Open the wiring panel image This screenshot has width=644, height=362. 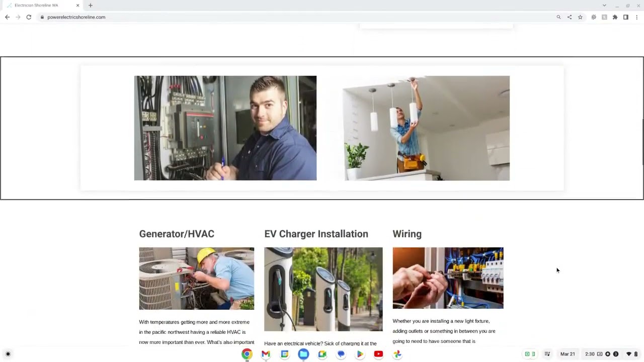click(448, 278)
